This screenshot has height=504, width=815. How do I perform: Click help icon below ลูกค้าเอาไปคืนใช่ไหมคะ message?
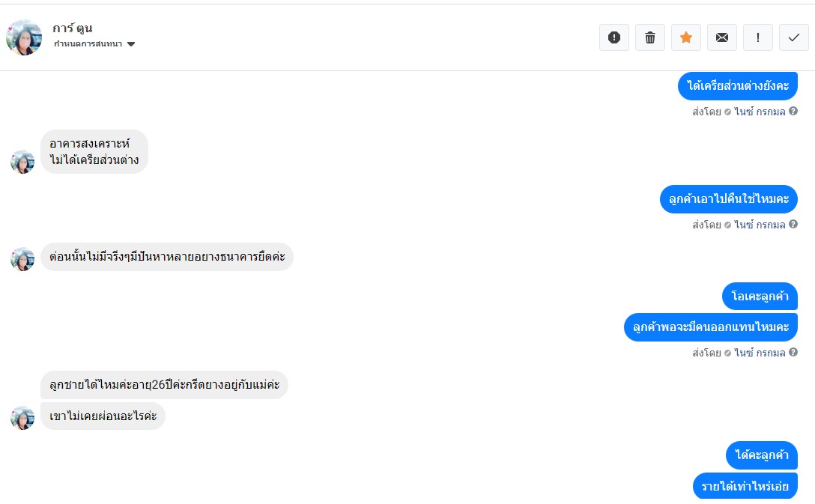793,225
